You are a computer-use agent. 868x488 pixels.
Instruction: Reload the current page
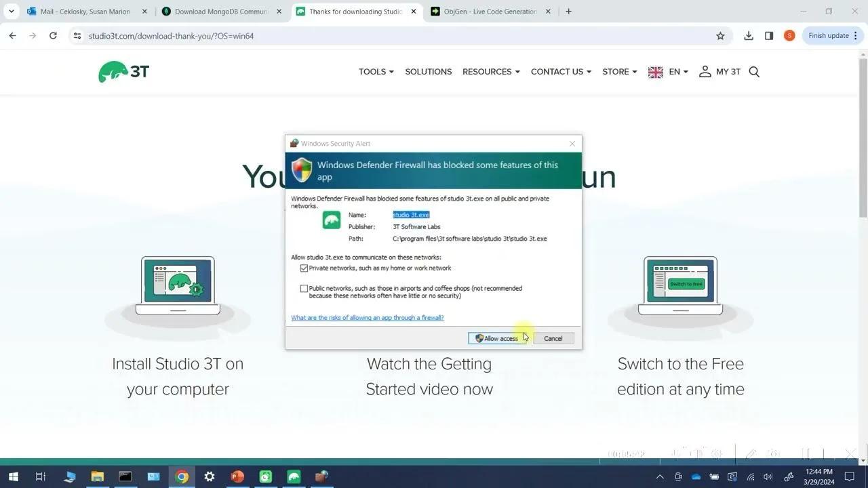[x=53, y=36]
